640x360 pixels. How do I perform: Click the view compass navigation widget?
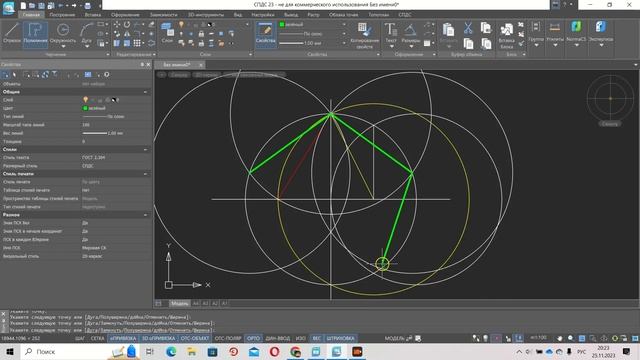[610, 98]
